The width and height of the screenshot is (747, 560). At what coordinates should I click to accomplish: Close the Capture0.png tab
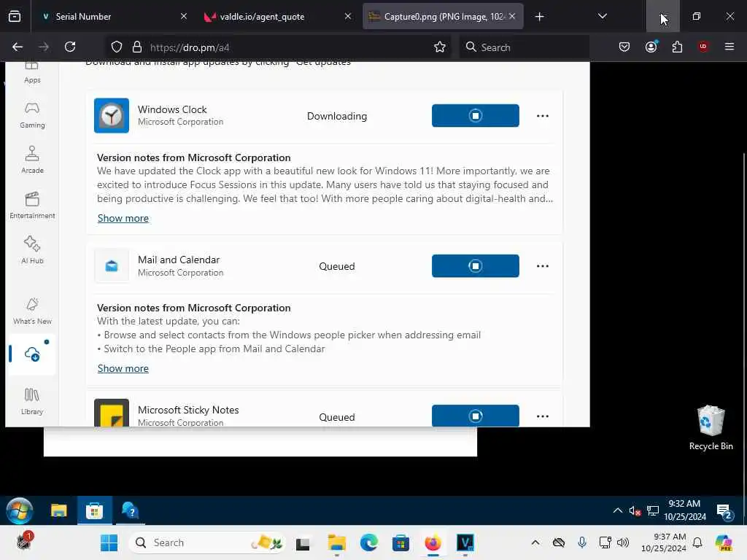coord(512,16)
